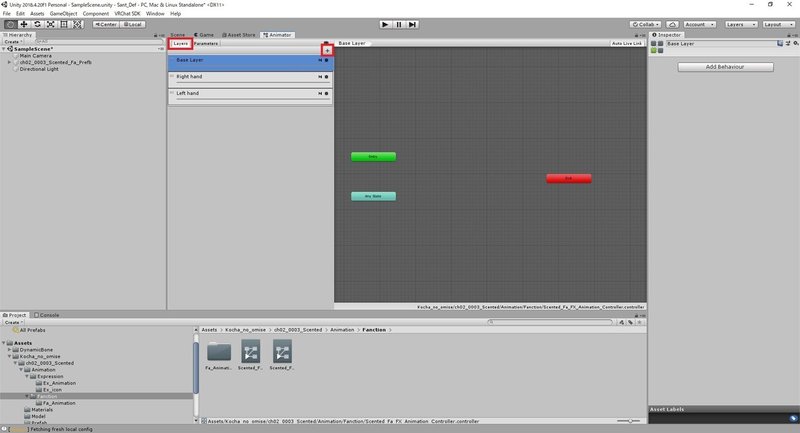Select the Move tool
The height and width of the screenshot is (433, 800).
[x=23, y=24]
